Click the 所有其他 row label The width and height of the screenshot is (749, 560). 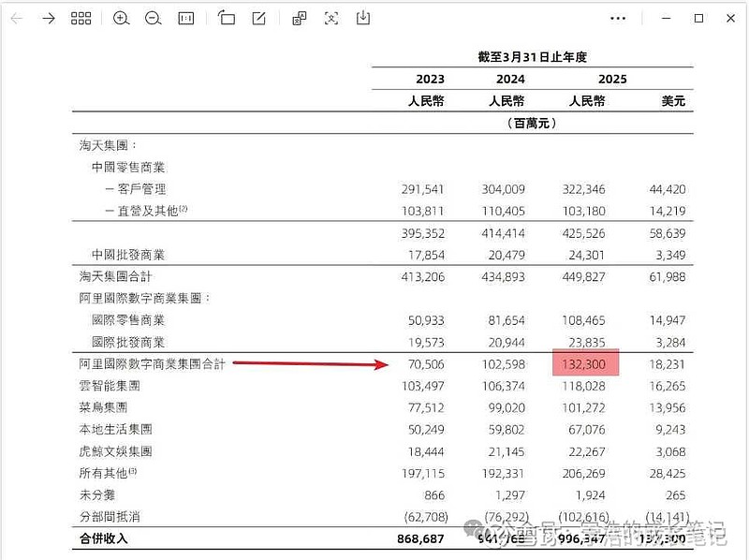click(x=108, y=473)
